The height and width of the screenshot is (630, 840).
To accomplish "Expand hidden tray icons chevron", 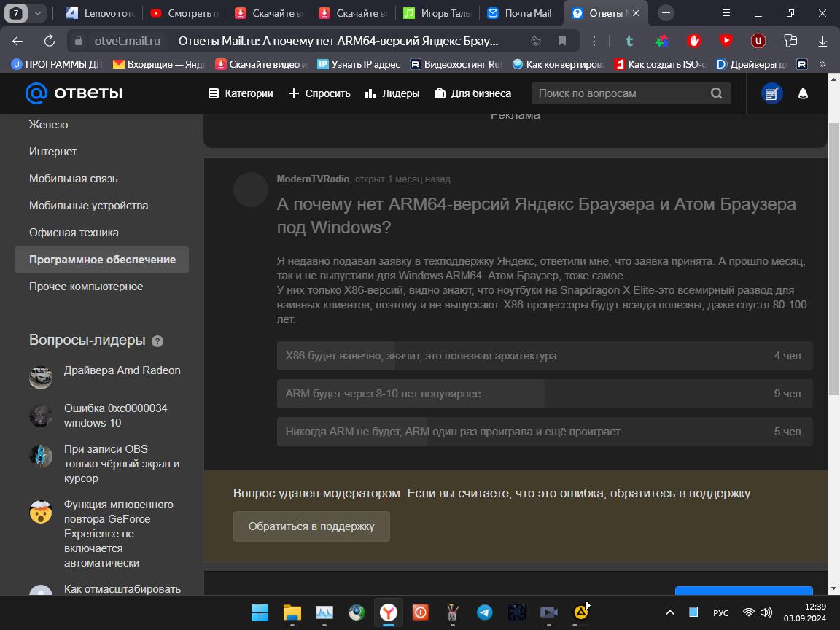I will [669, 612].
